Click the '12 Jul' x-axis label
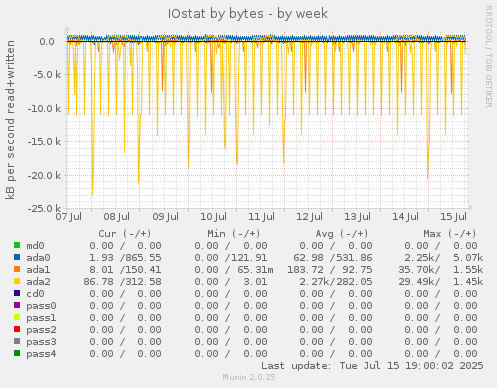 [x=309, y=217]
